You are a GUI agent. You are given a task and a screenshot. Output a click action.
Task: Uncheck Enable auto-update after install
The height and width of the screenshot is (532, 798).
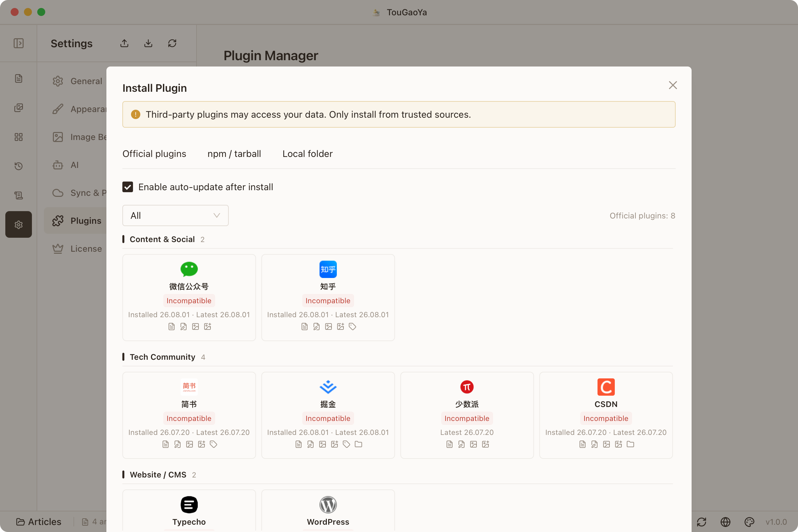(128, 187)
